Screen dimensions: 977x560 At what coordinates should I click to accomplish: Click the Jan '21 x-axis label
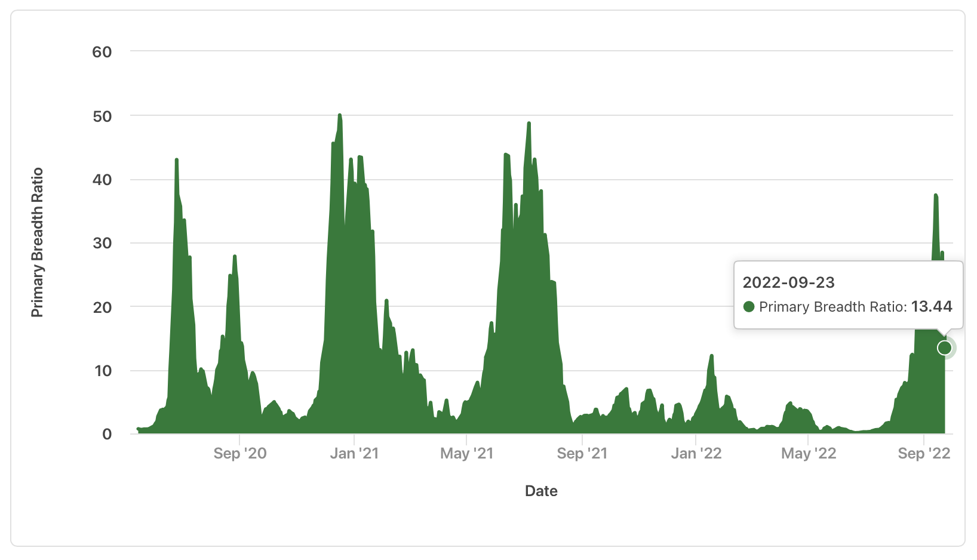coord(354,453)
